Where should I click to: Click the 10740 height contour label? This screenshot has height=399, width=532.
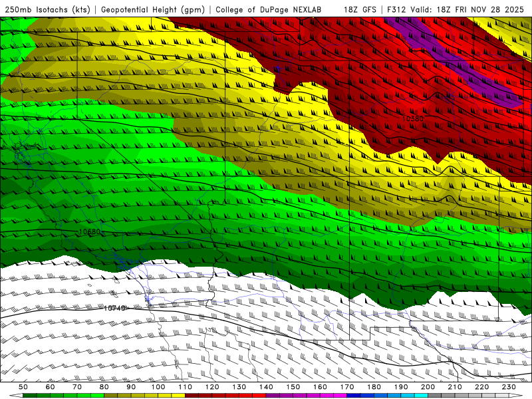pos(114,309)
